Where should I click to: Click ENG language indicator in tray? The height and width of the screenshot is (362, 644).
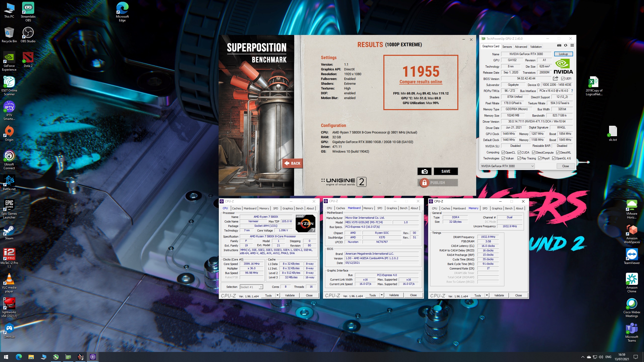608,357
